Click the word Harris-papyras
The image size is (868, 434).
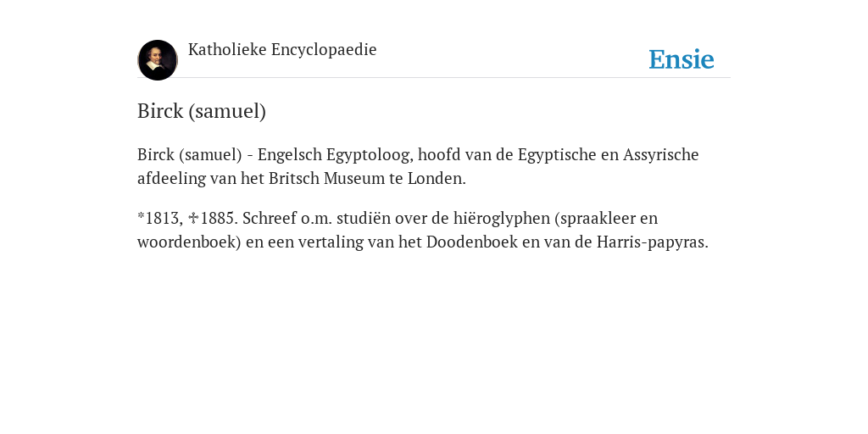(652, 242)
